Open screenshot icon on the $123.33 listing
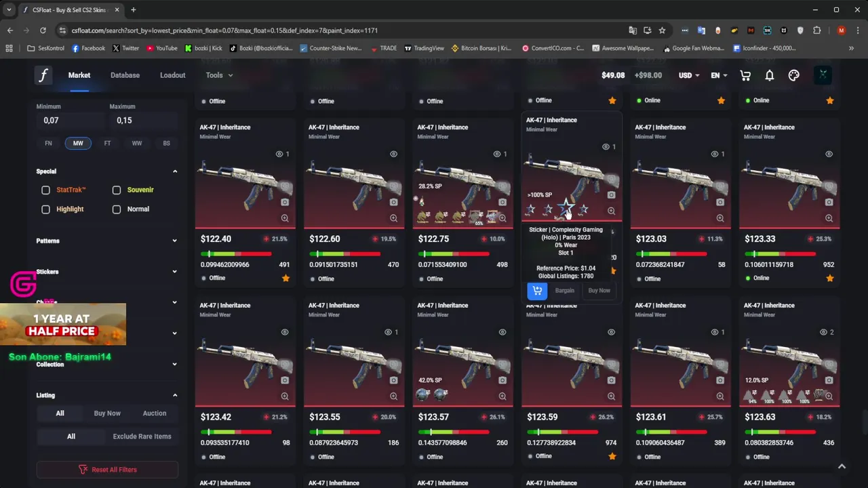The image size is (868, 488). 829,202
